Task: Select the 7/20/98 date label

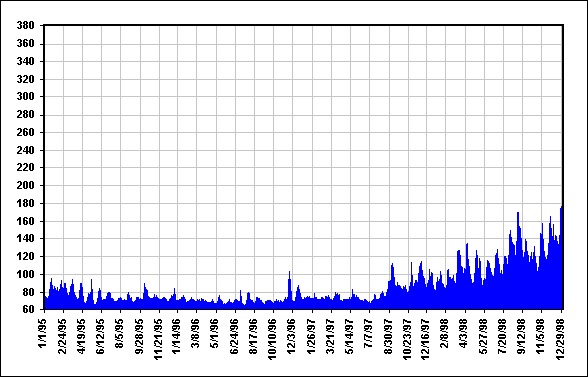Action: coord(502,335)
